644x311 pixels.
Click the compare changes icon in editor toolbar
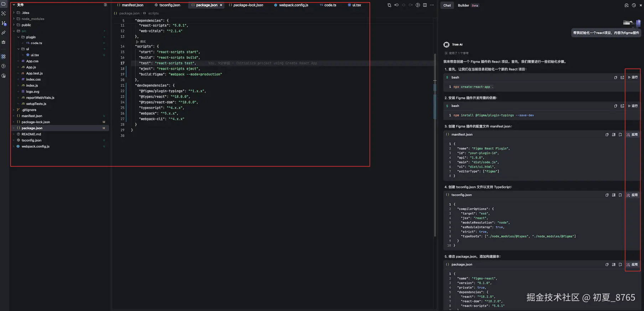pos(389,5)
